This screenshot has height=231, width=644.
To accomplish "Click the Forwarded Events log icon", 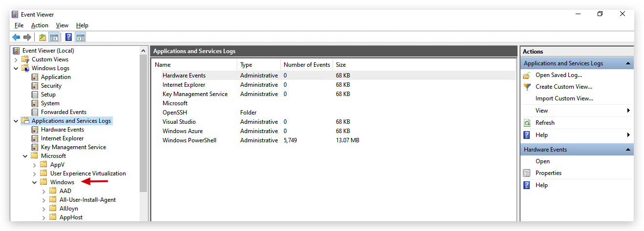I will click(35, 112).
